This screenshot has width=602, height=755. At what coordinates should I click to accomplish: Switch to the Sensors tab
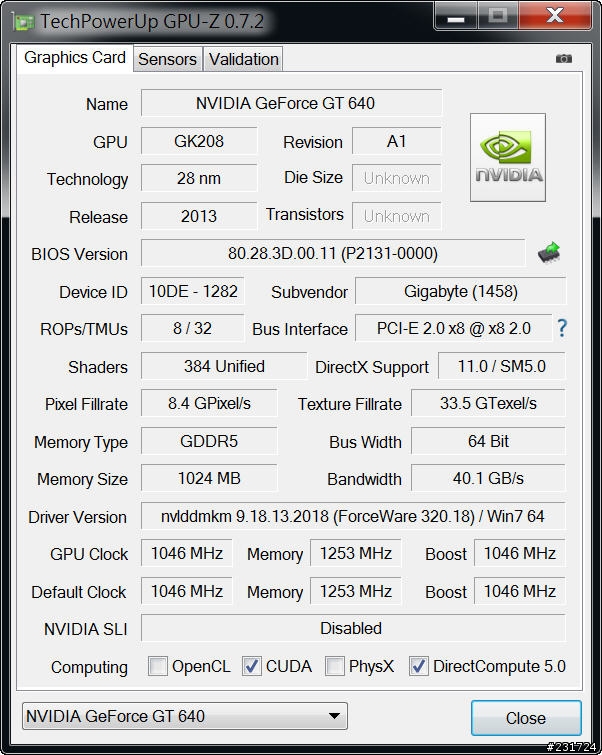point(167,59)
